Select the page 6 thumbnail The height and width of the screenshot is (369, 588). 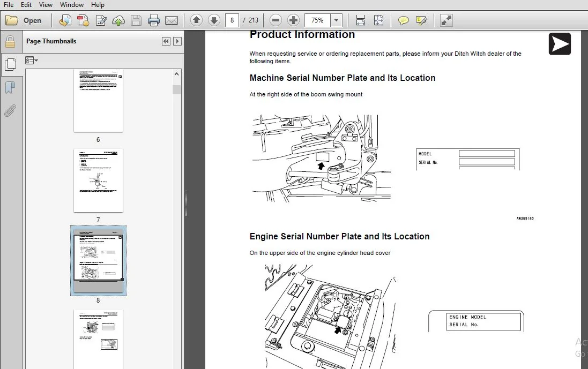[x=98, y=100]
